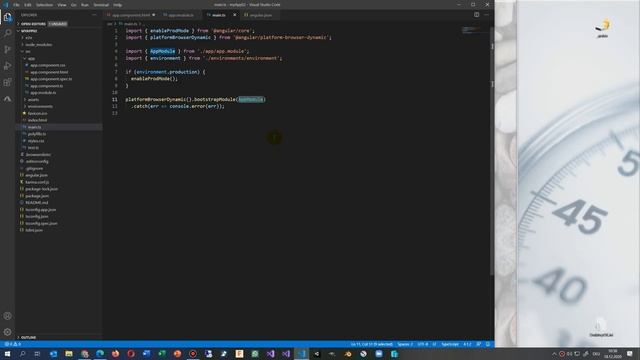Open the File menu

16,5
